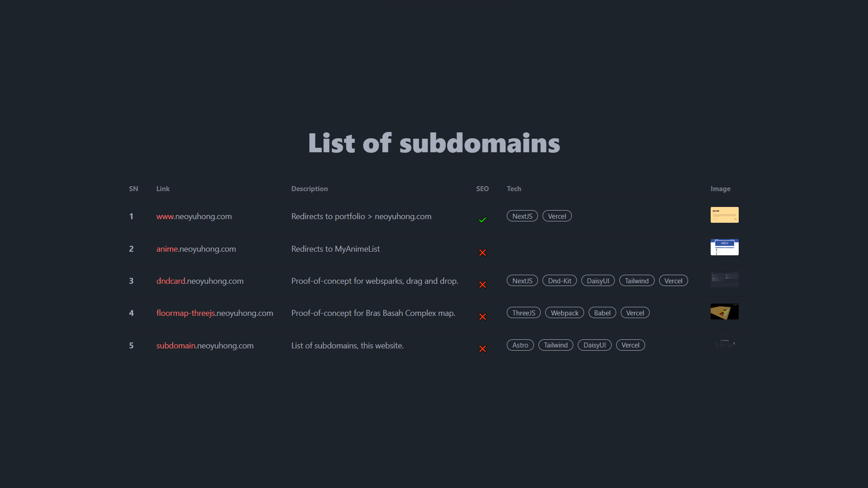Viewport: 868px width, 488px height.
Task: Select the NextJS tech badge in row 1
Action: tap(522, 216)
